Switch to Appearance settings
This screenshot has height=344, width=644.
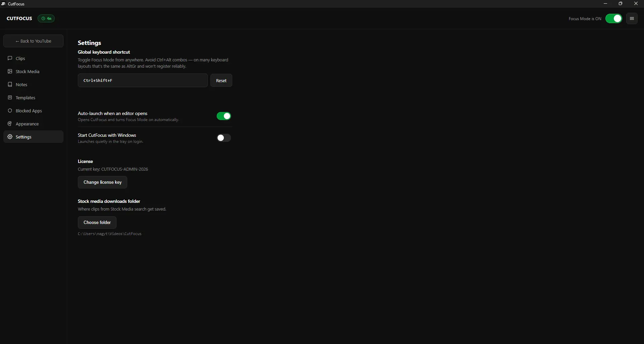pos(33,124)
